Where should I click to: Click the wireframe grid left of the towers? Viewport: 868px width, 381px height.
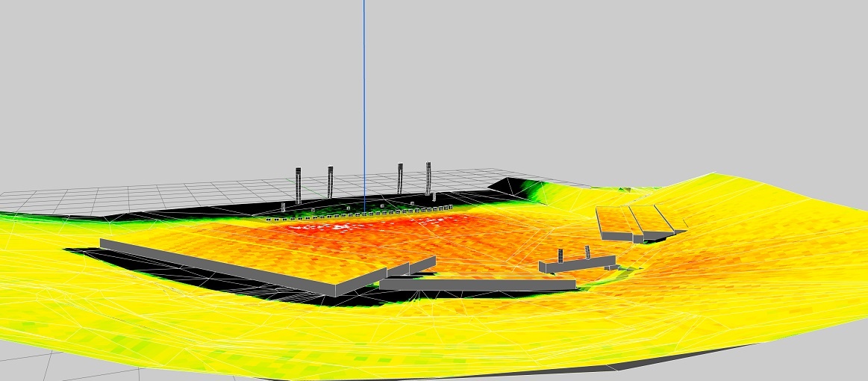[149, 196]
